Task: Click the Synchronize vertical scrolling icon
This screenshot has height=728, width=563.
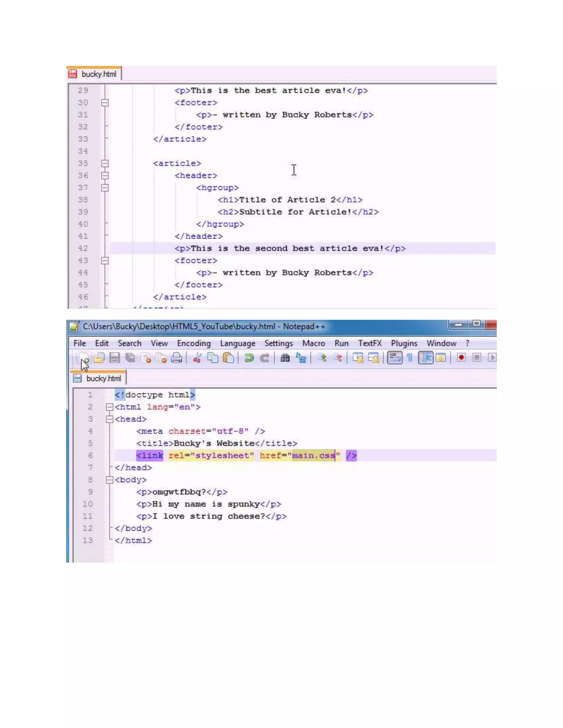Action: (x=358, y=358)
